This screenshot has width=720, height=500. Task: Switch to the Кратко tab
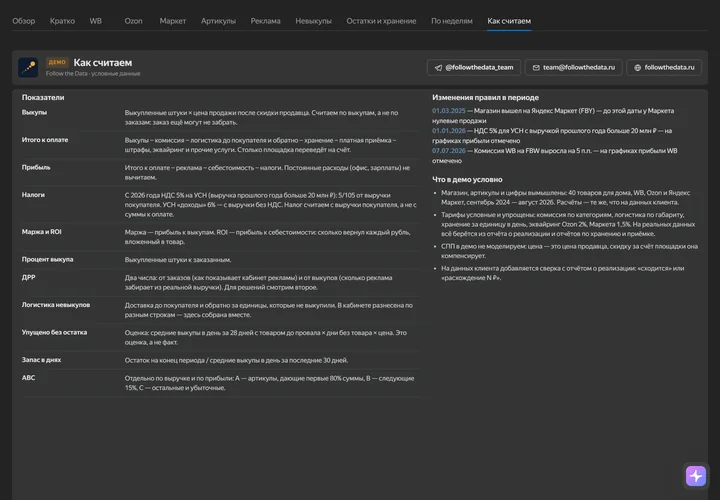(62, 21)
